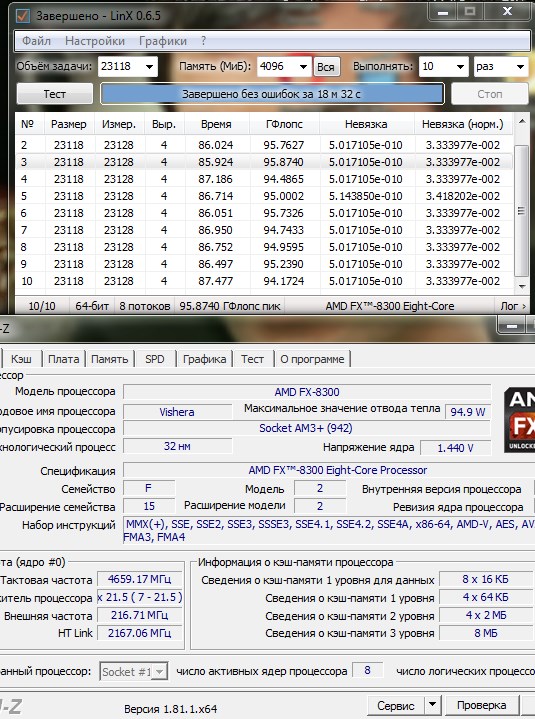Select row 5 with residual 5.143850e-010
Viewport: 535px width, 719px height.
(x=264, y=196)
